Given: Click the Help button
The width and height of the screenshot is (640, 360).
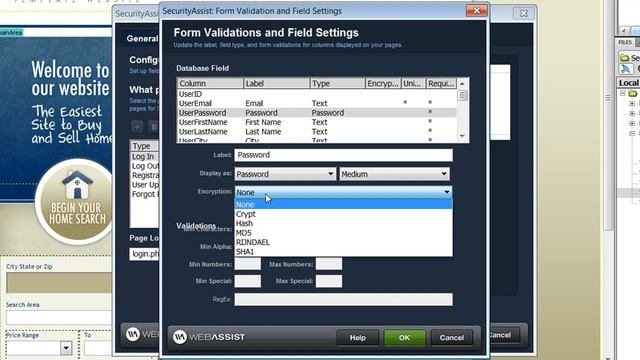Looking at the screenshot, I should 358,338.
